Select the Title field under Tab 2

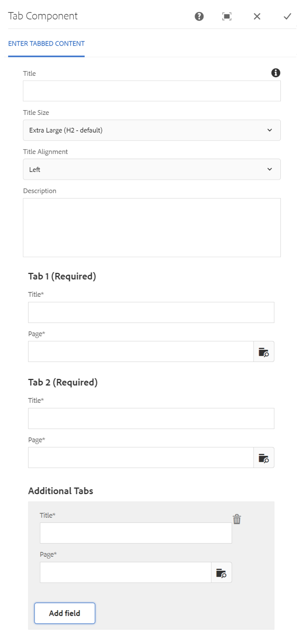(x=151, y=418)
